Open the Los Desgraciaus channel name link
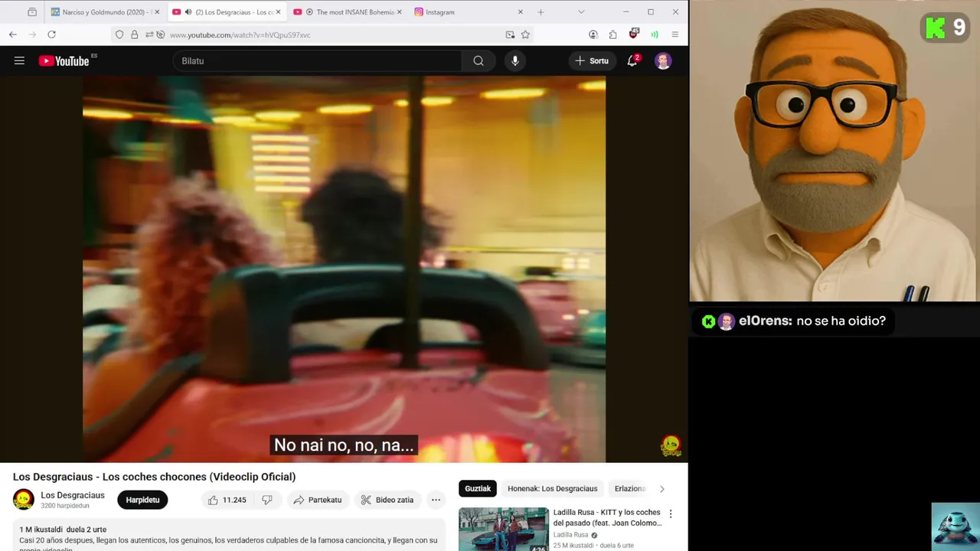Image resolution: width=980 pixels, height=551 pixels. tap(73, 495)
